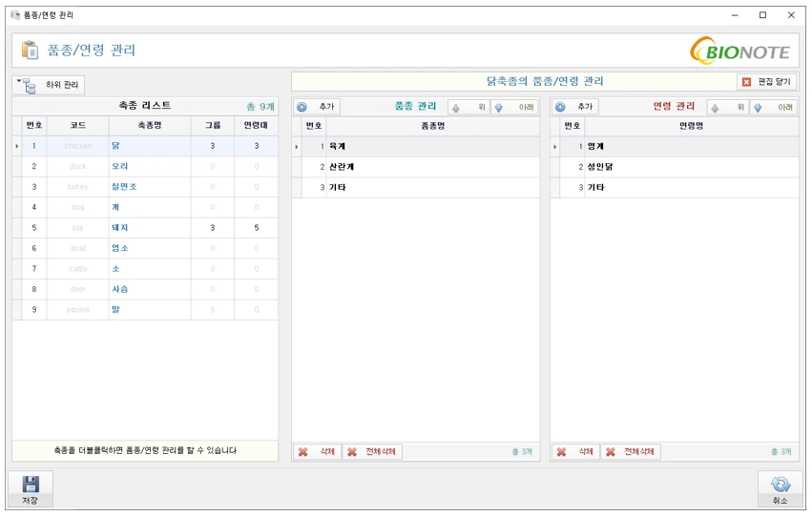Click the code cell 'equine'
This screenshot has width=812, height=516.
point(77,309)
